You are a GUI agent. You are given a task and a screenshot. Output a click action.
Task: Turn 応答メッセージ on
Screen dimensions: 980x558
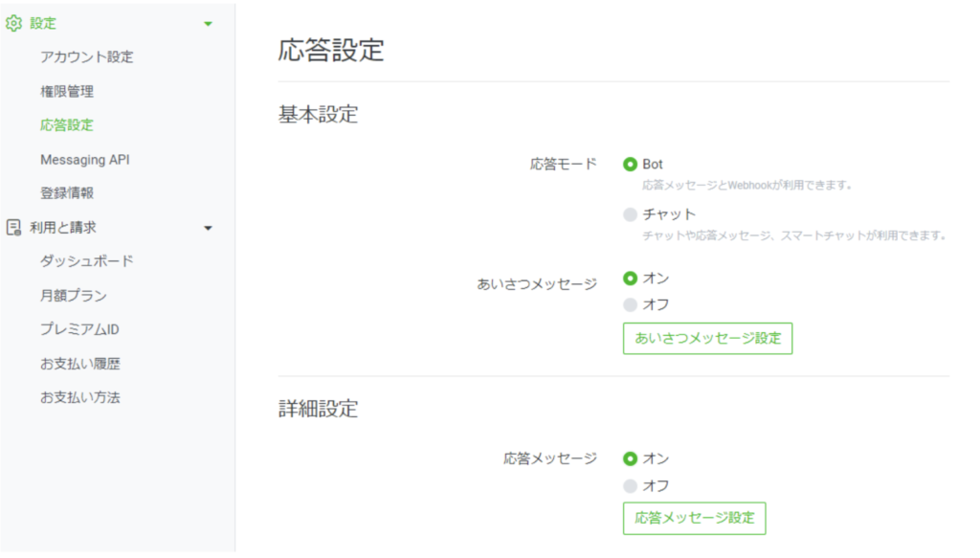(630, 458)
